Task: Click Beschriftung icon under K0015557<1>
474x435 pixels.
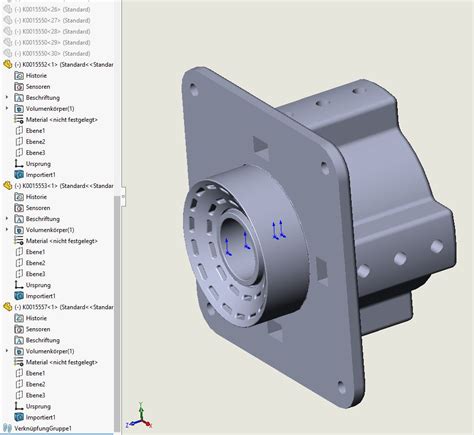Action: (x=19, y=340)
